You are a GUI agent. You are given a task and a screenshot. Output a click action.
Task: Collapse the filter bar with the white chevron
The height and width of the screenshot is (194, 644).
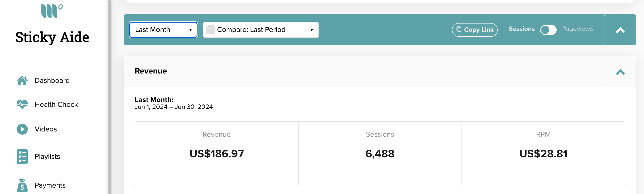(x=620, y=30)
